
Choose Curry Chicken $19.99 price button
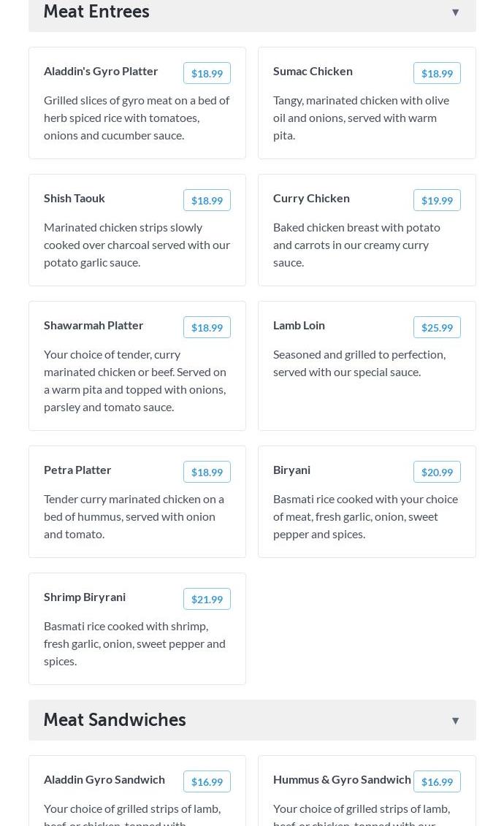pyautogui.click(x=437, y=200)
